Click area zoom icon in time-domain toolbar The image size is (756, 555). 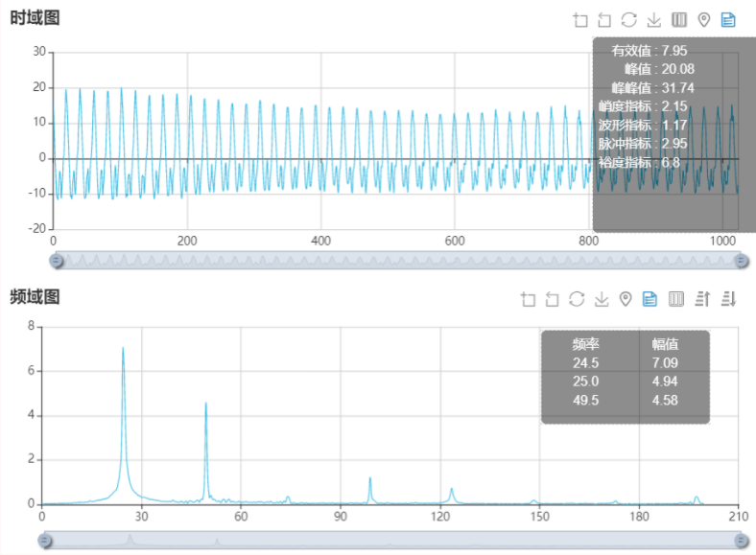pyautogui.click(x=580, y=20)
